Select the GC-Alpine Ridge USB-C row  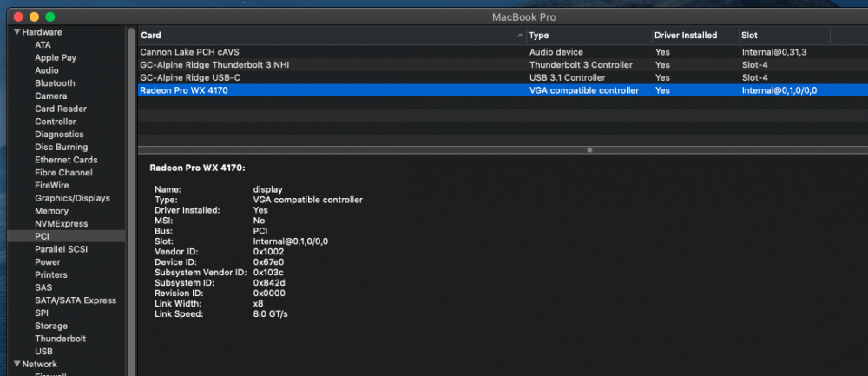point(503,77)
